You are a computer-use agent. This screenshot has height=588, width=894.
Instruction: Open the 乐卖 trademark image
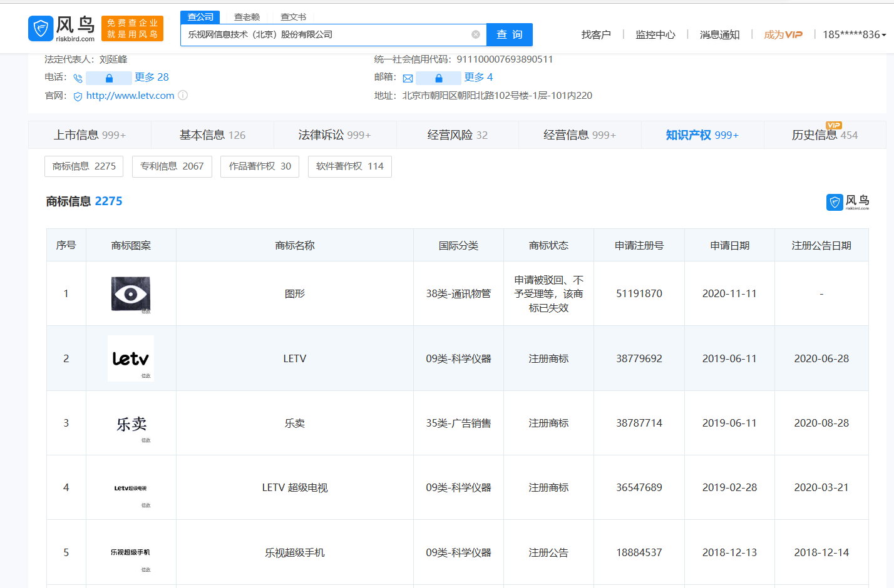[x=131, y=424]
